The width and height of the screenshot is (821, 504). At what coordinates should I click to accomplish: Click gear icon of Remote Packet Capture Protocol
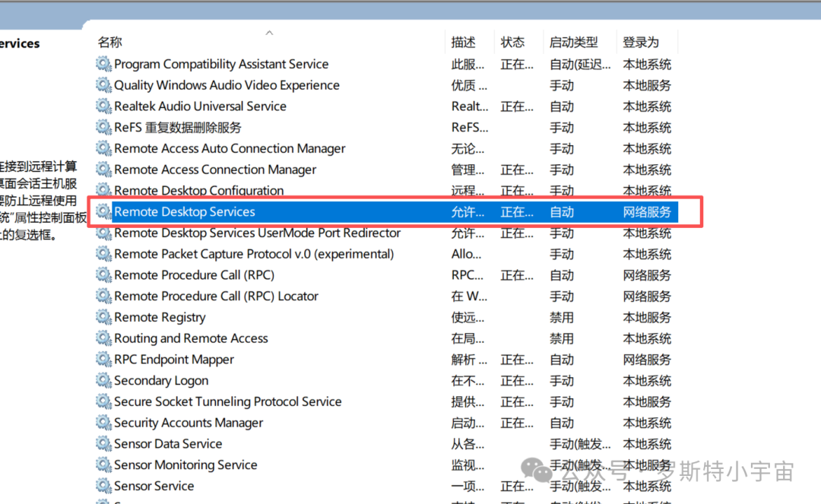click(x=103, y=254)
